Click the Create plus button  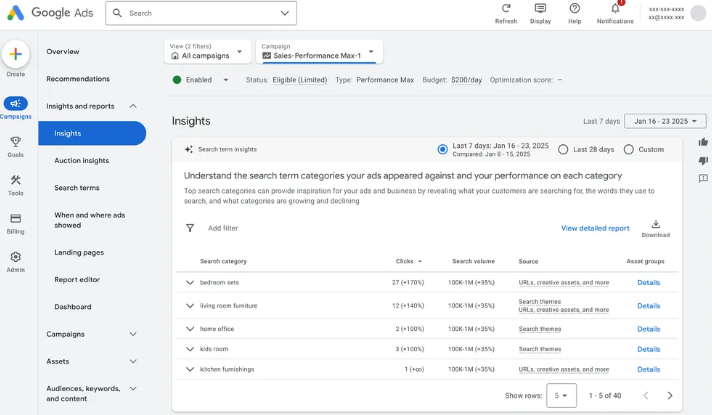[15, 54]
